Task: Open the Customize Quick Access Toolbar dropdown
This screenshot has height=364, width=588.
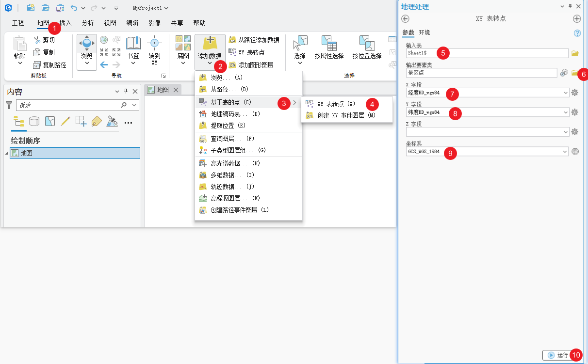Action: tap(116, 8)
